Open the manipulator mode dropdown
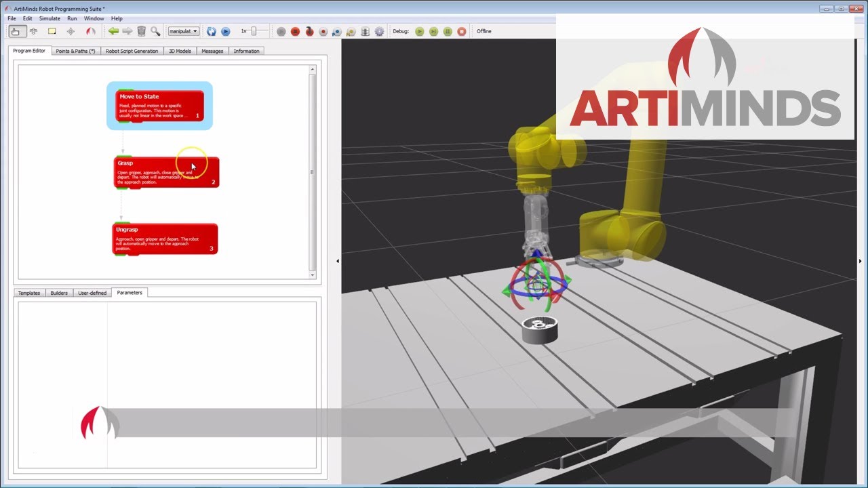Image resolution: width=868 pixels, height=488 pixels. pos(184,31)
